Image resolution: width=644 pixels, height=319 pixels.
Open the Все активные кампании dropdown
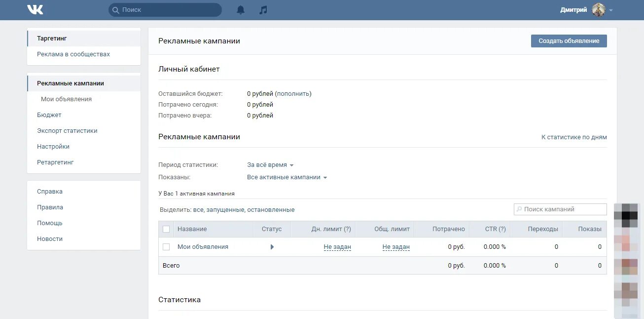[287, 177]
